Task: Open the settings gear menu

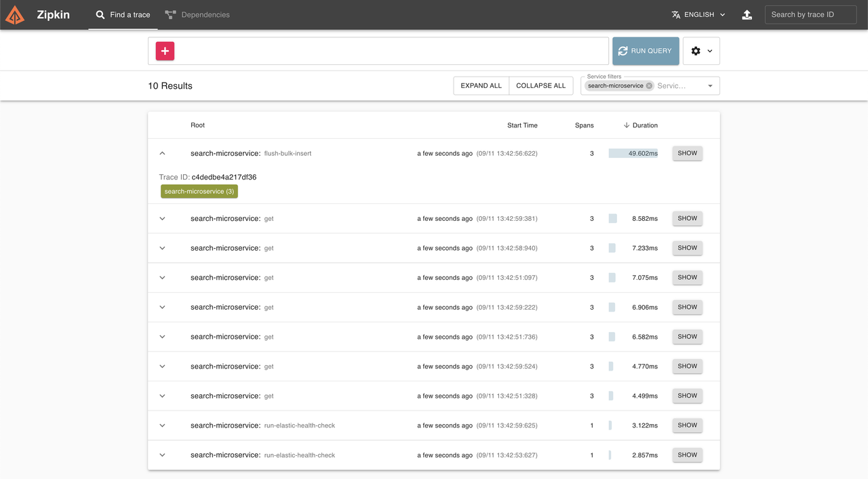Action: coord(701,51)
